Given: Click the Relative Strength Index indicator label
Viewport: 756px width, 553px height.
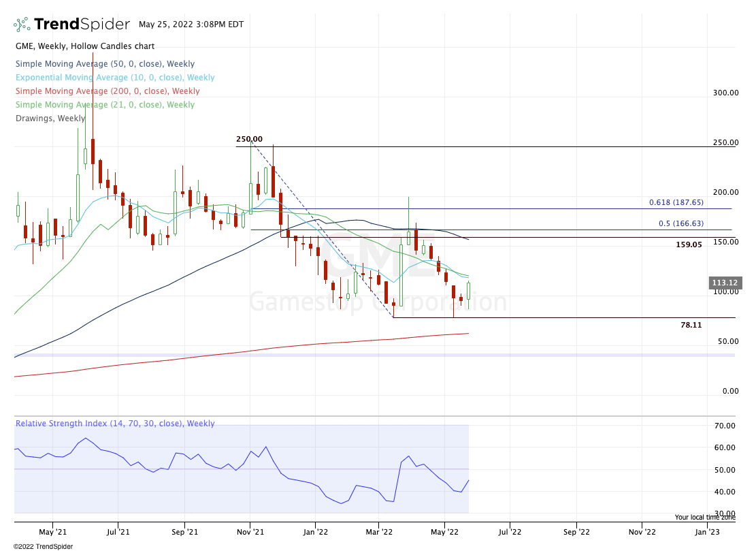Looking at the screenshot, I should tap(115, 423).
